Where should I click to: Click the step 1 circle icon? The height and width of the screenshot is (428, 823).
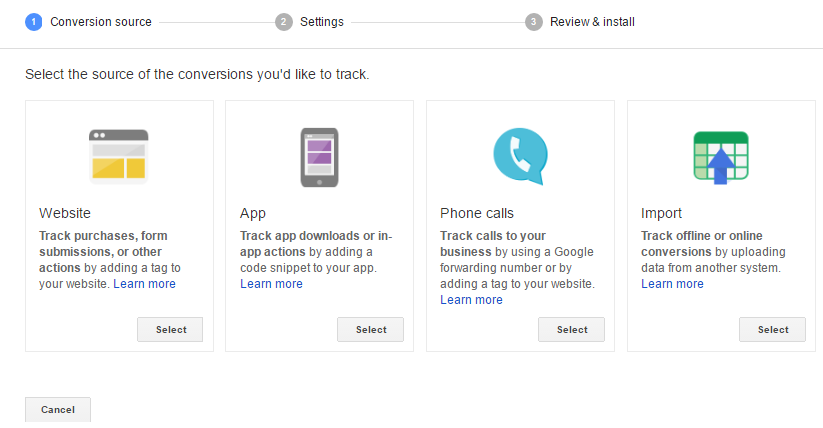pos(34,22)
